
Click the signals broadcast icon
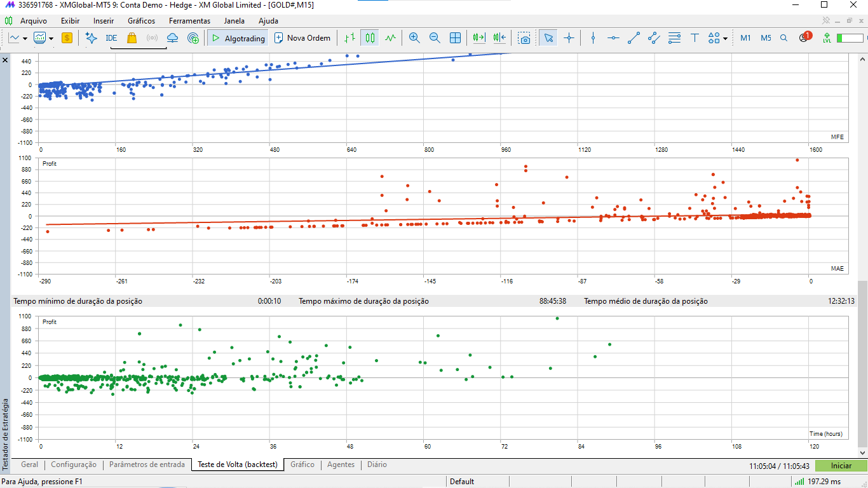click(152, 38)
